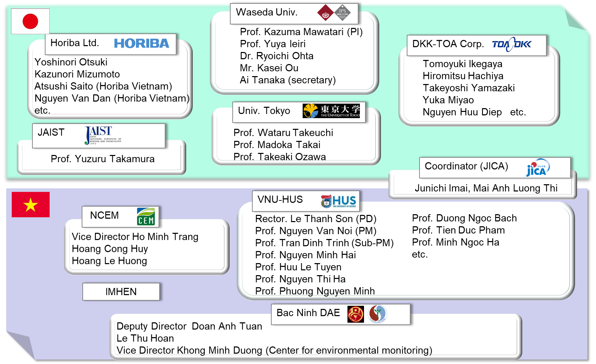Image resolution: width=596 pixels, height=364 pixels.
Task: Click the TOA DKK logo
Action: [512, 44]
